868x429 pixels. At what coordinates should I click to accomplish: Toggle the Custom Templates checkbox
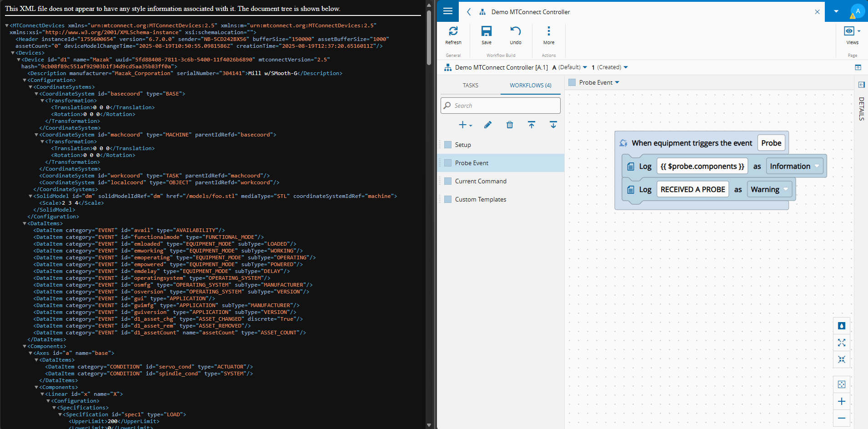pos(447,199)
